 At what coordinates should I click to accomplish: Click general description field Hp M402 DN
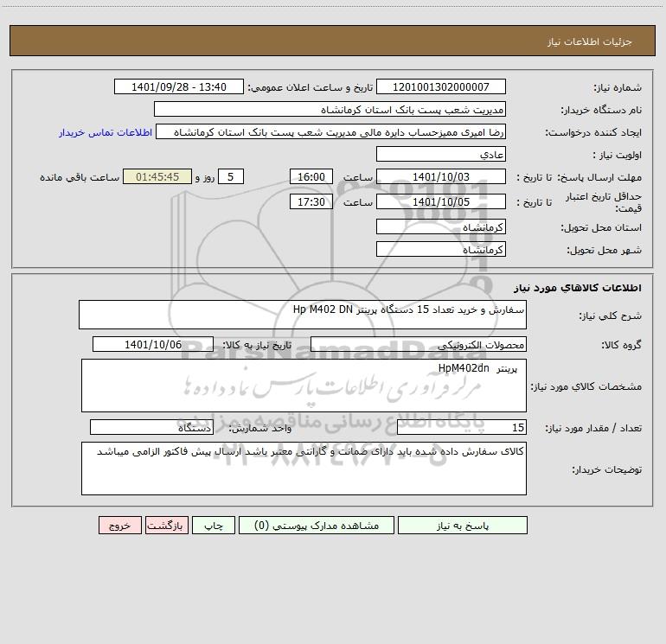(x=303, y=315)
